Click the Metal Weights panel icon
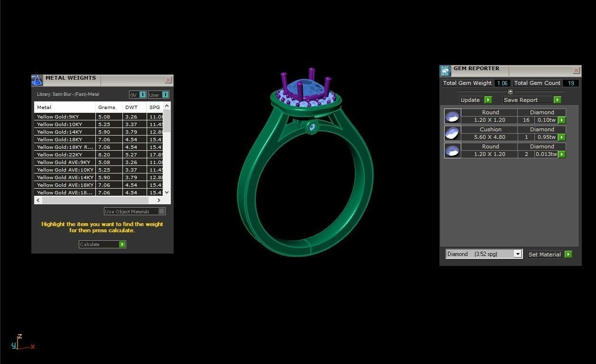The image size is (596, 364). pyautogui.click(x=37, y=80)
